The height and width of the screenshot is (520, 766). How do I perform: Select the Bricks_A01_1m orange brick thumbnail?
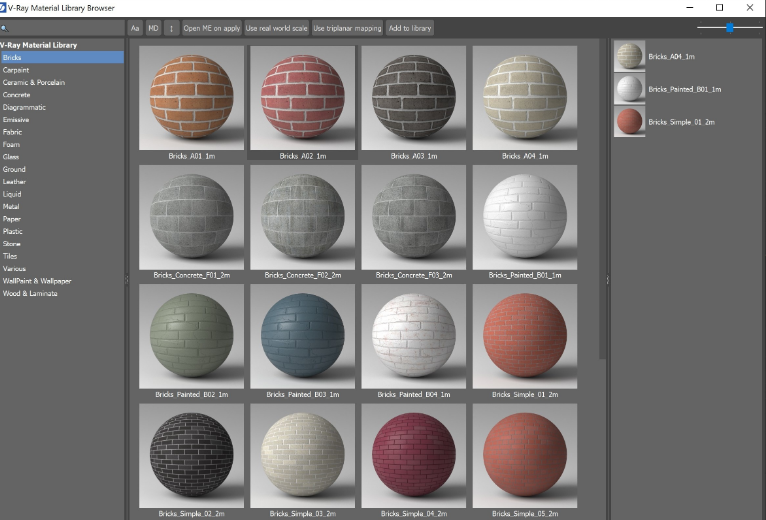192,98
